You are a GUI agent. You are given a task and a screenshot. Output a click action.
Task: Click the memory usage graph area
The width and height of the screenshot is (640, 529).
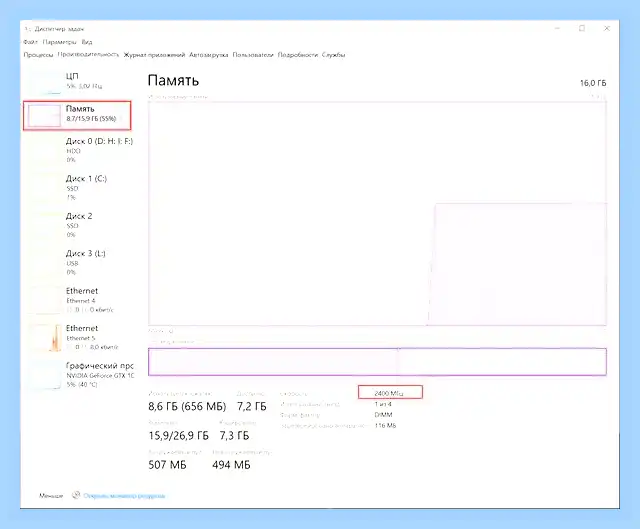(377, 213)
